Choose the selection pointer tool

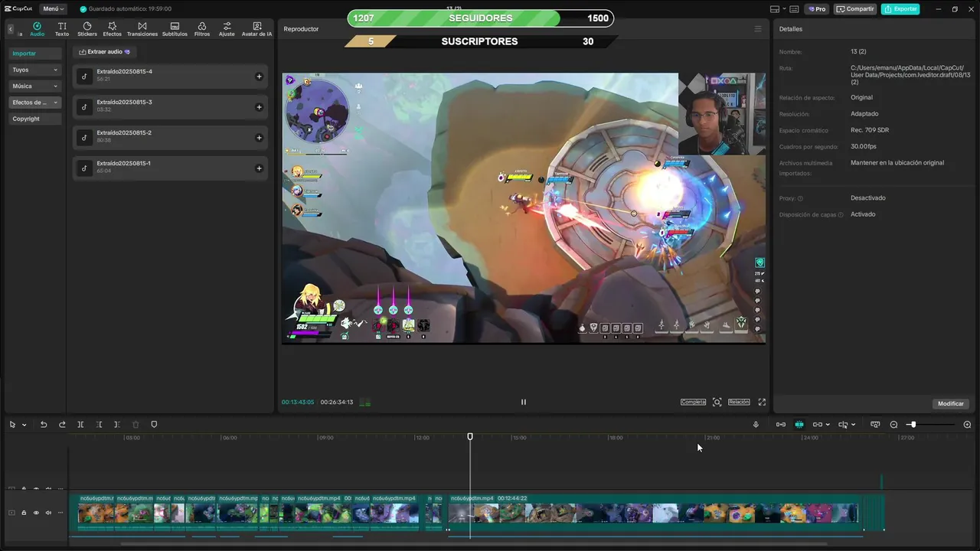point(12,425)
